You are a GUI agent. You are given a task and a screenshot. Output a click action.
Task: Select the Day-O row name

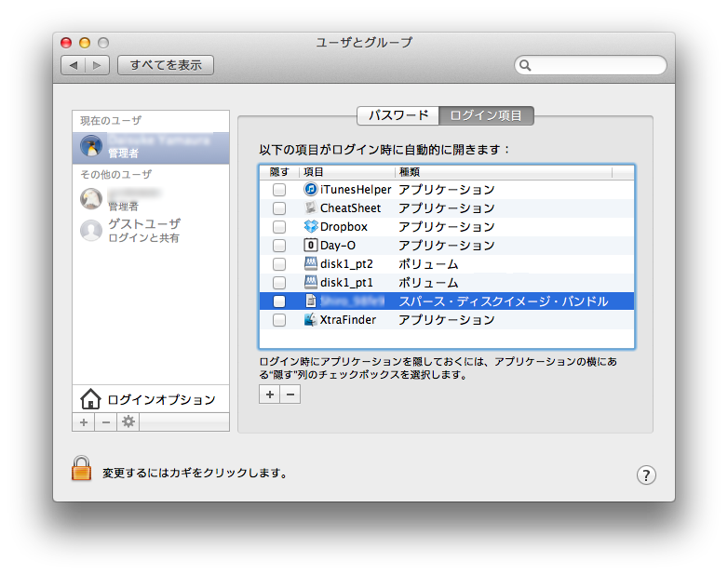[338, 245]
